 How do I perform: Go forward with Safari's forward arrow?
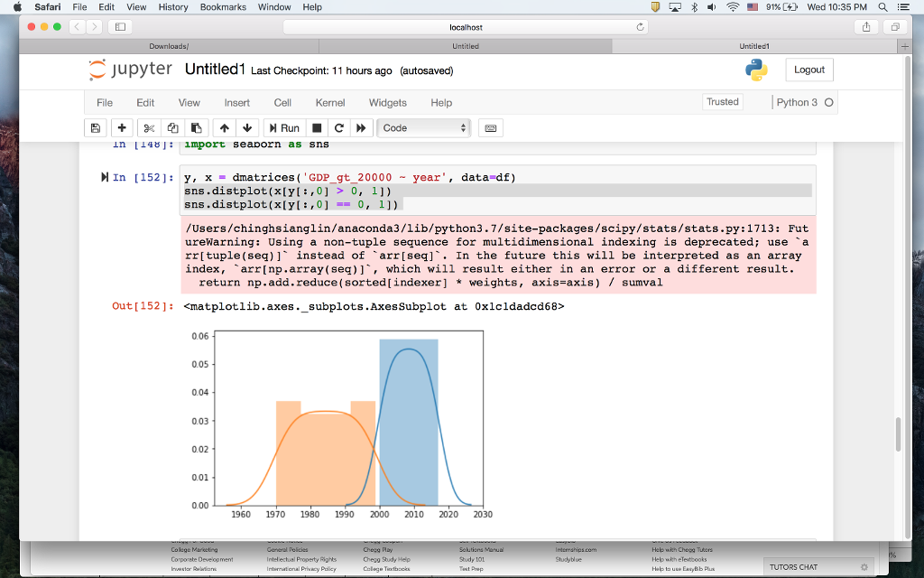point(94,26)
